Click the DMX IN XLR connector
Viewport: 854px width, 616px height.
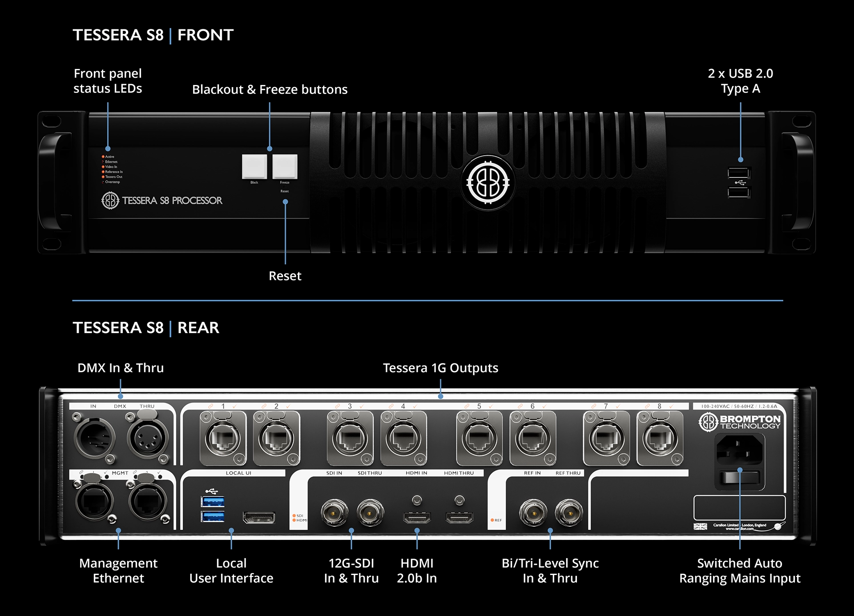click(x=94, y=438)
